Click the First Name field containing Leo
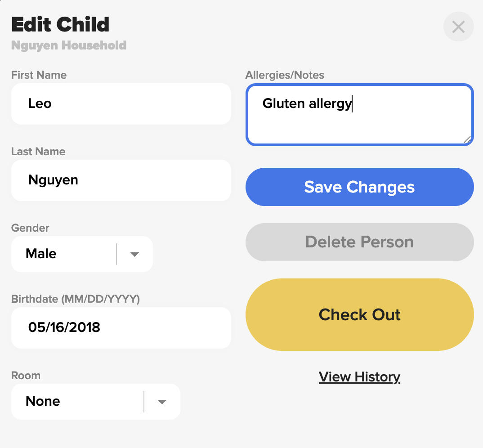 (x=121, y=104)
